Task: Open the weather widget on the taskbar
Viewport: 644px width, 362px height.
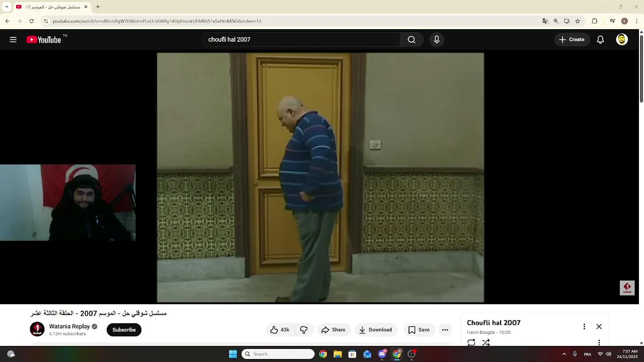Action: (x=11, y=354)
